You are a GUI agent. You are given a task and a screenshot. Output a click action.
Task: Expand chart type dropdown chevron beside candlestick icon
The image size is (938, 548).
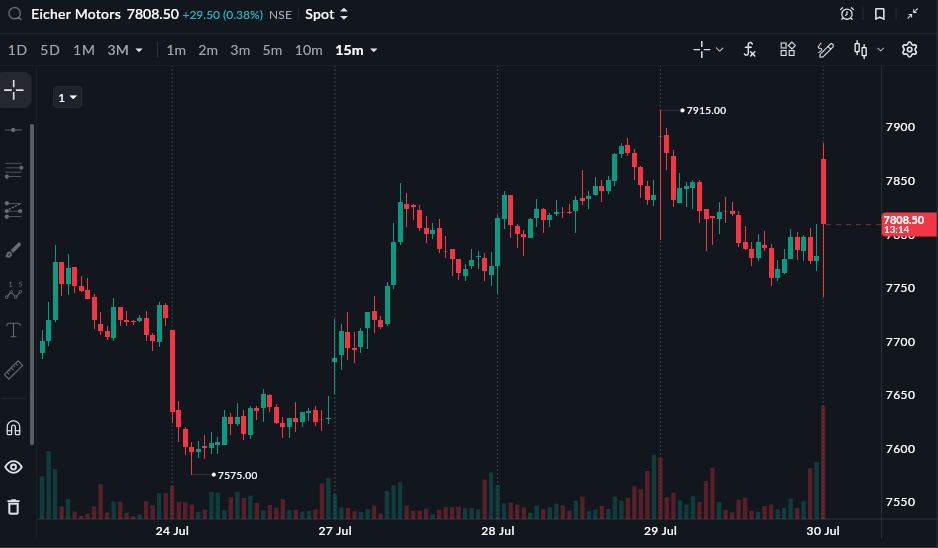pyautogui.click(x=881, y=50)
